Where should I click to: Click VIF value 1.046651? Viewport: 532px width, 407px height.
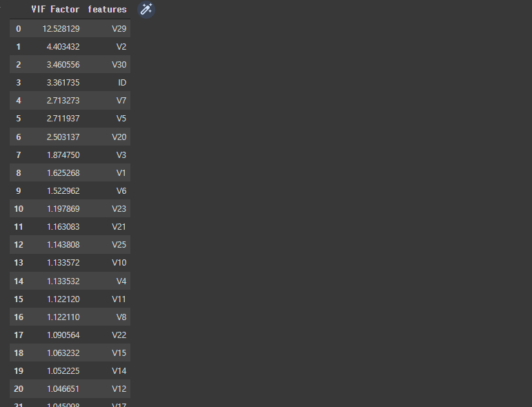63,389
